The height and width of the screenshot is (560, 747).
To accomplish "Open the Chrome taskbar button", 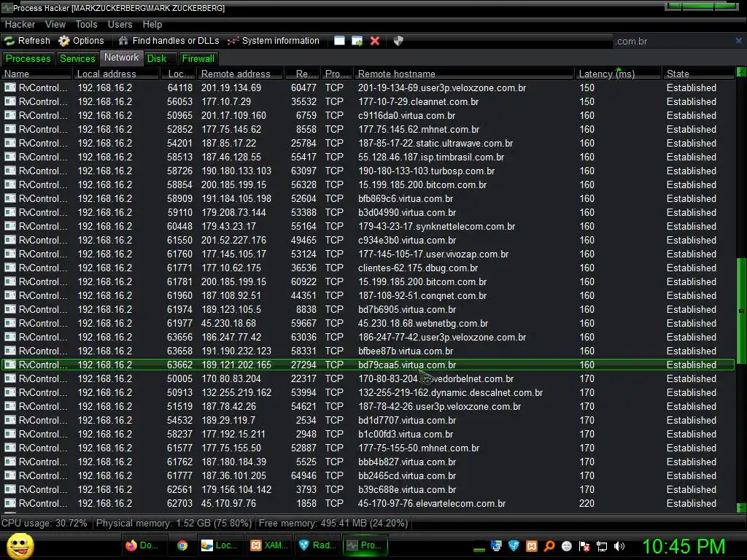I will tap(182, 545).
